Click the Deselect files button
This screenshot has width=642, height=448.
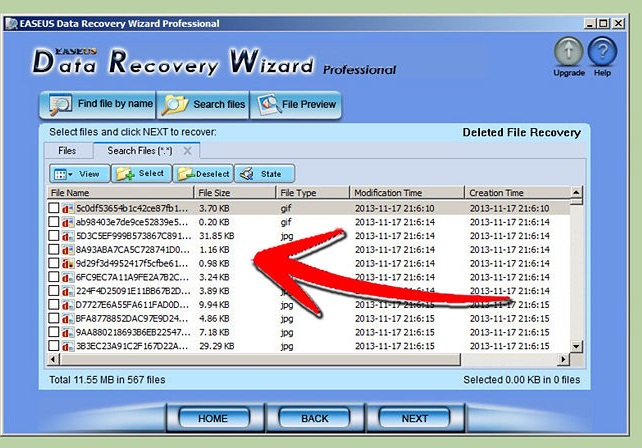point(203,174)
